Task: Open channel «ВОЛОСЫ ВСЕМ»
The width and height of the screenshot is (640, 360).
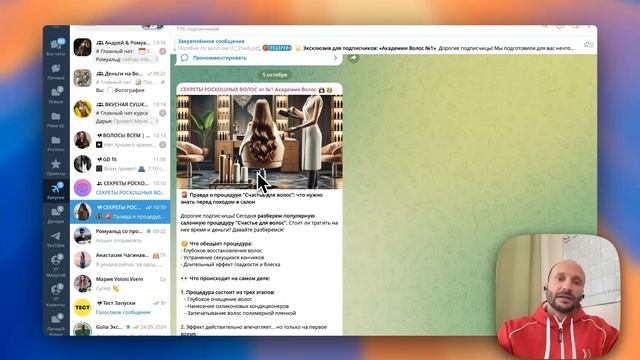Action: (120, 140)
